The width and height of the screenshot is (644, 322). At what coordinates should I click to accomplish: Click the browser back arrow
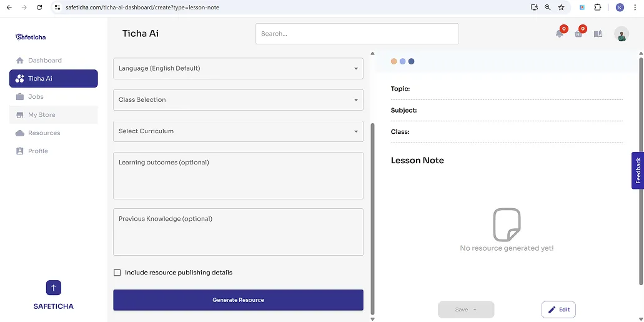[x=9, y=8]
